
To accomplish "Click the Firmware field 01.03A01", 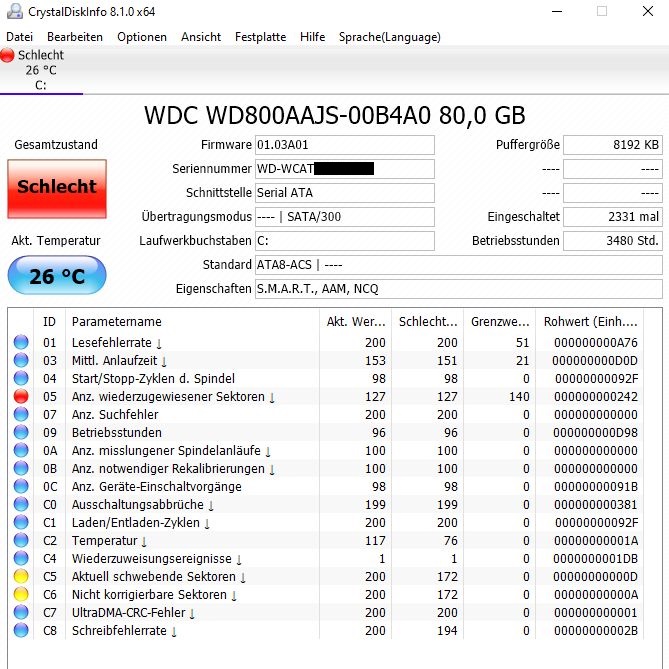I will (345, 145).
